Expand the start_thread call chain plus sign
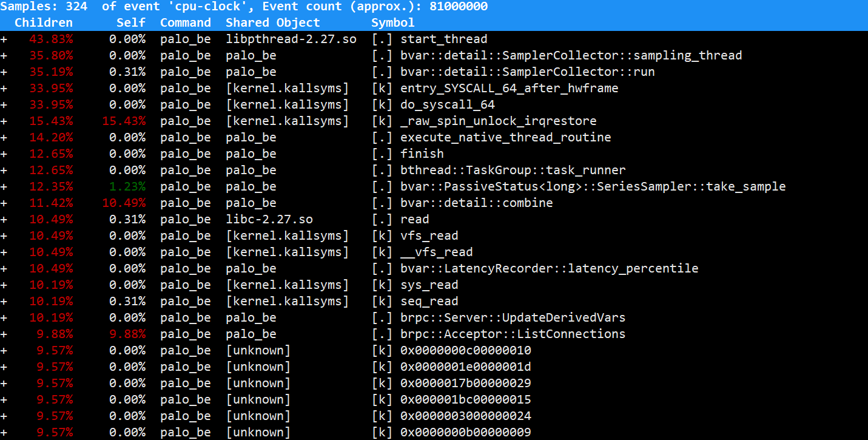Screen dimensions: 868x440 [x=4, y=39]
